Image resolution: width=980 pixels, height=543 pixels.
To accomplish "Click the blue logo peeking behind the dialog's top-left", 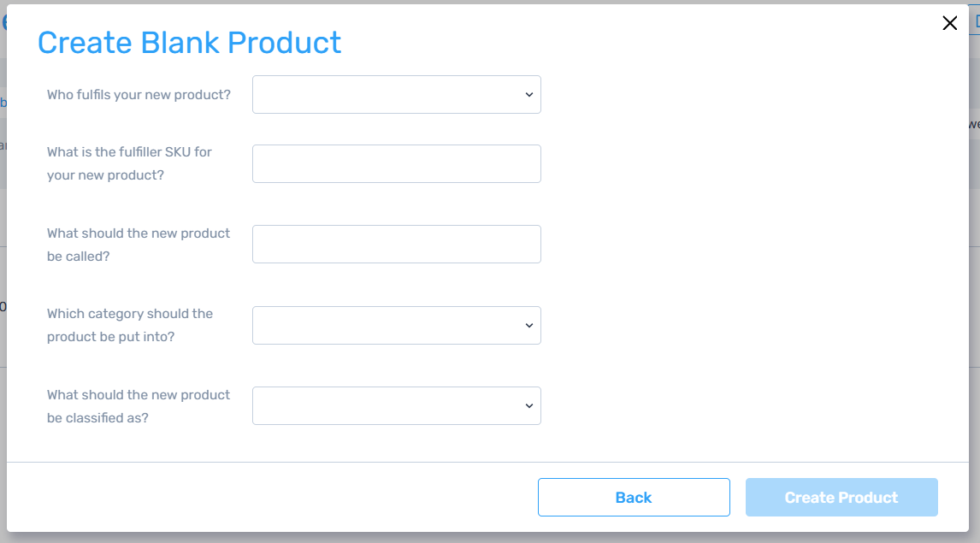I will pyautogui.click(x=3, y=23).
